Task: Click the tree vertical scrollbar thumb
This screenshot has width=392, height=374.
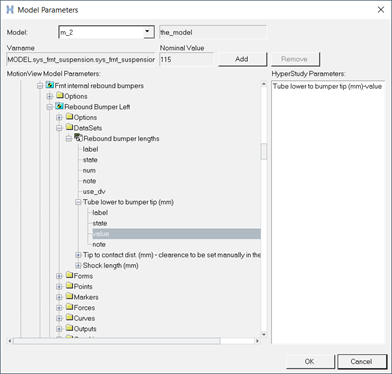Action: coord(264,151)
